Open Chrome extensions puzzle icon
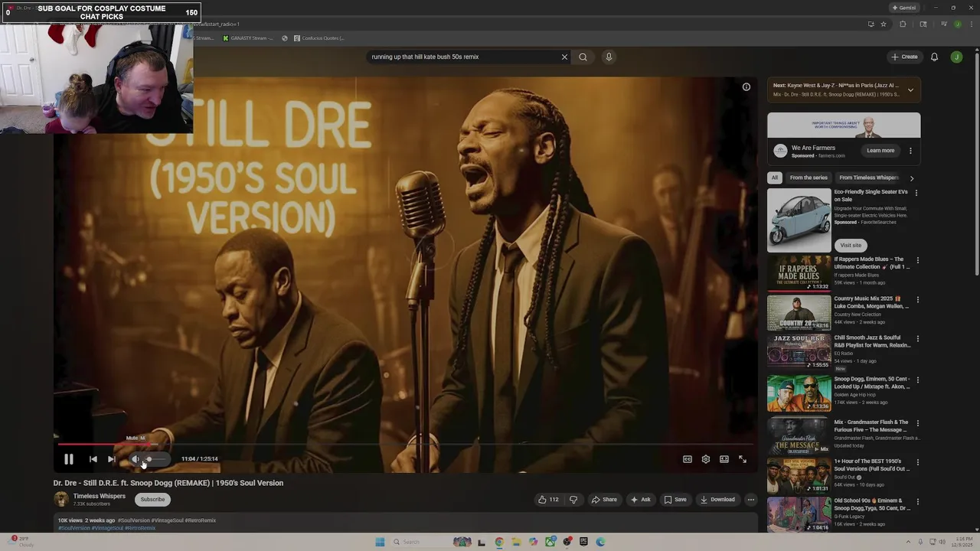This screenshot has width=980, height=551. pyautogui.click(x=903, y=24)
